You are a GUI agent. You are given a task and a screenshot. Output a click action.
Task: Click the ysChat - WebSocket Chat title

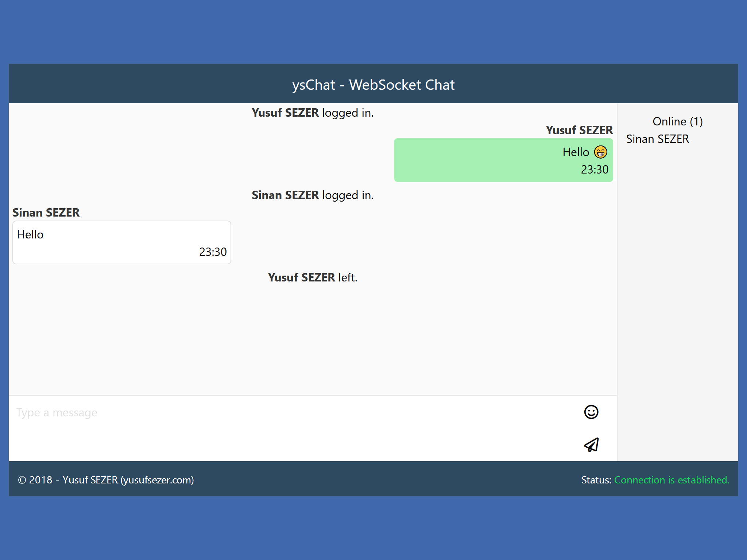(x=373, y=85)
